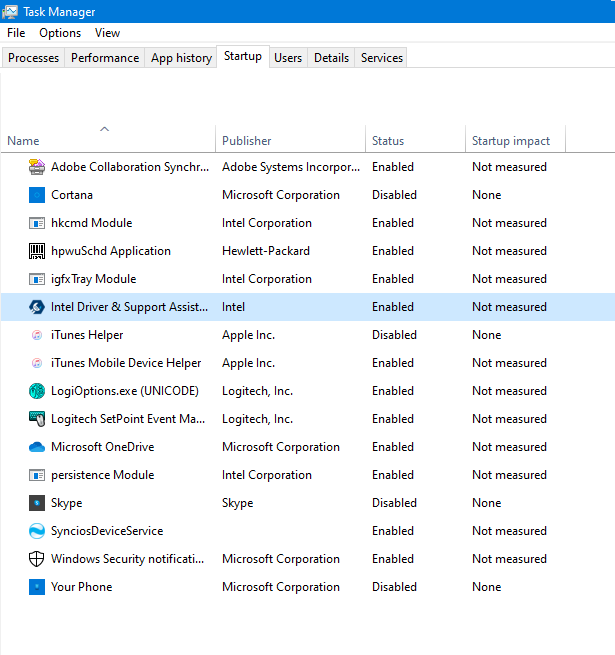Screen dimensions: 615x655
Task: Click the iTunes Helper icon
Action: [37, 335]
